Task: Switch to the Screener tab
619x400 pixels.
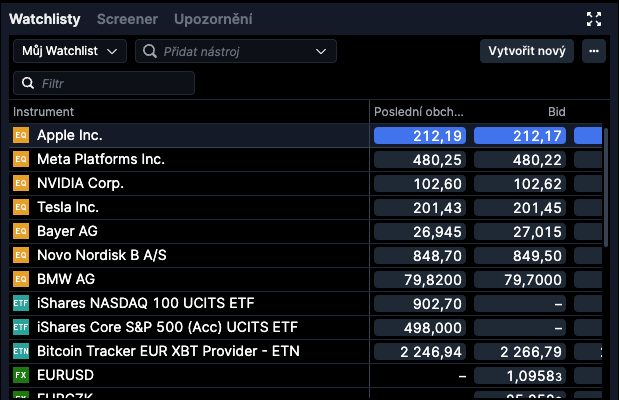Action: (x=127, y=19)
